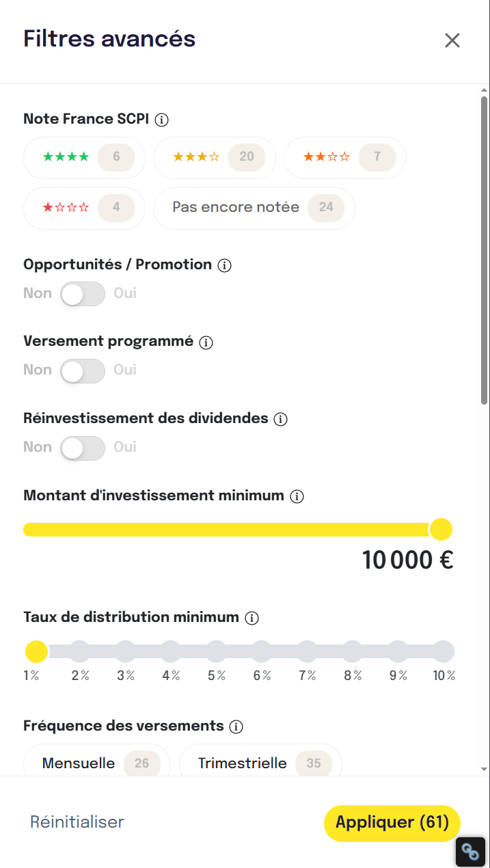
Task: Select the three-star rating filter chip
Action: pos(215,158)
